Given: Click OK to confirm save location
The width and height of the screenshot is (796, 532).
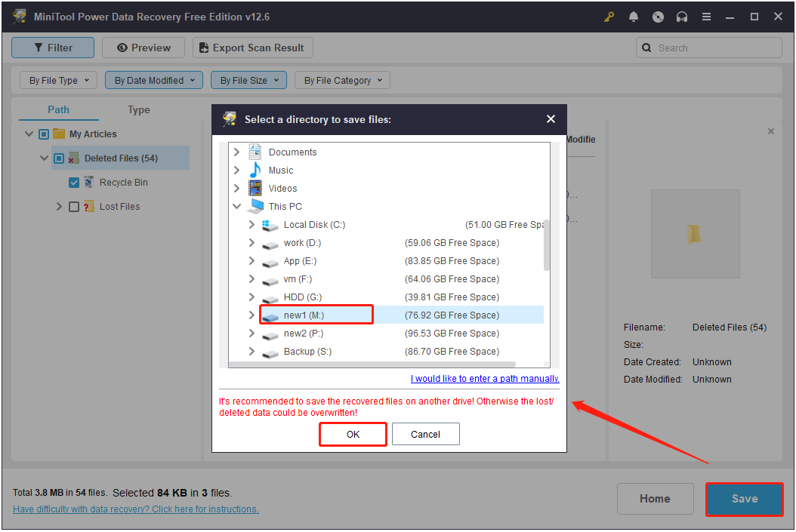Looking at the screenshot, I should pos(353,434).
